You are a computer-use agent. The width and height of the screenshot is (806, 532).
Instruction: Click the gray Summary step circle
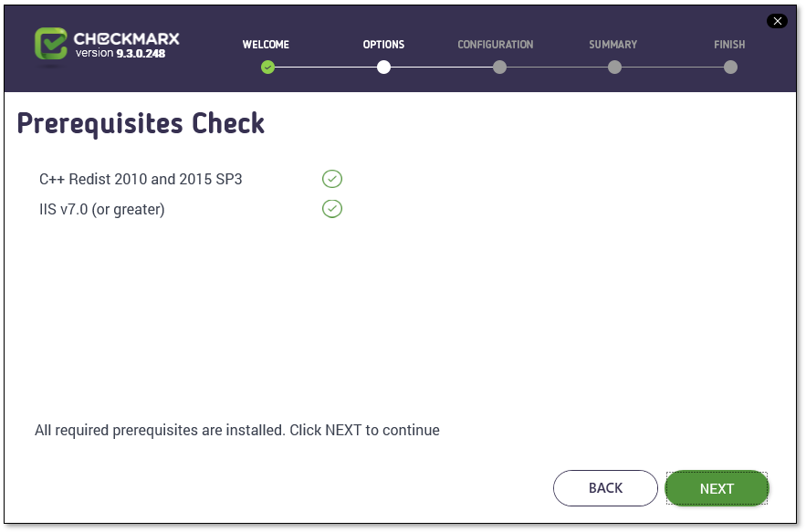click(614, 67)
